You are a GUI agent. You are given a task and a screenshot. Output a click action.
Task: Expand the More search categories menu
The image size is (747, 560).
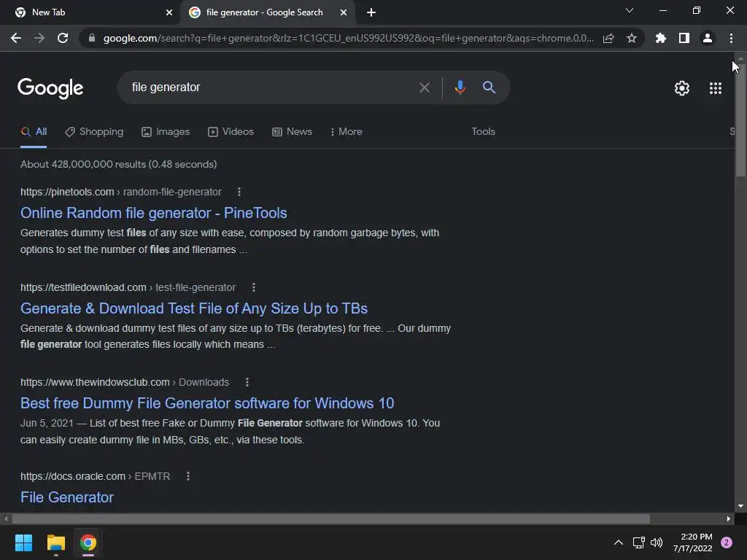(347, 132)
